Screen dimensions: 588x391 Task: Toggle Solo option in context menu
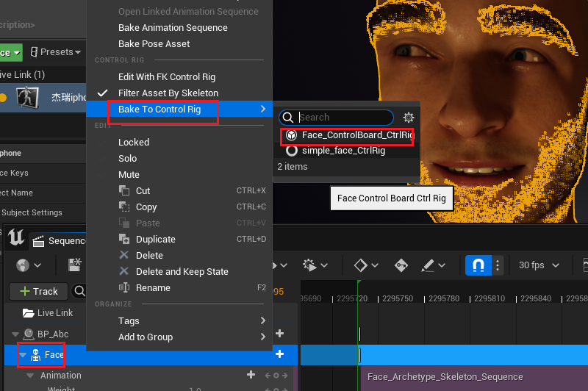pos(127,159)
